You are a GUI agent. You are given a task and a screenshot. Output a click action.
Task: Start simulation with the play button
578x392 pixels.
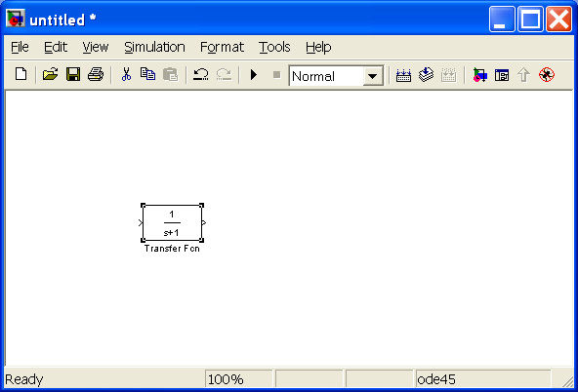click(x=254, y=75)
